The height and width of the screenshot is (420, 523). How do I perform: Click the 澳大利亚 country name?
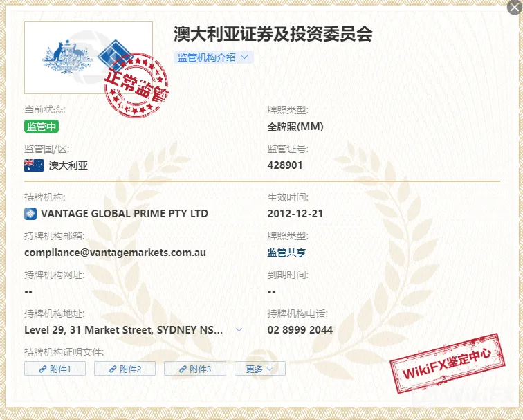click(68, 165)
